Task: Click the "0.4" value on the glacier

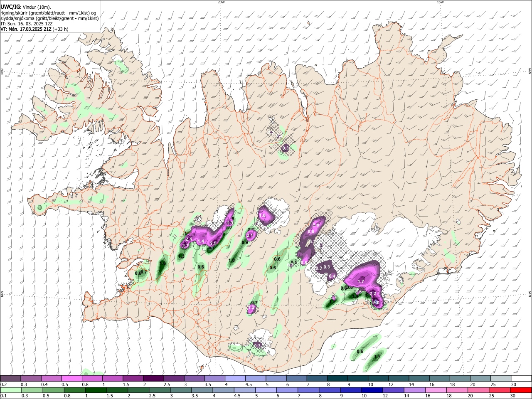Action: tap(332, 276)
